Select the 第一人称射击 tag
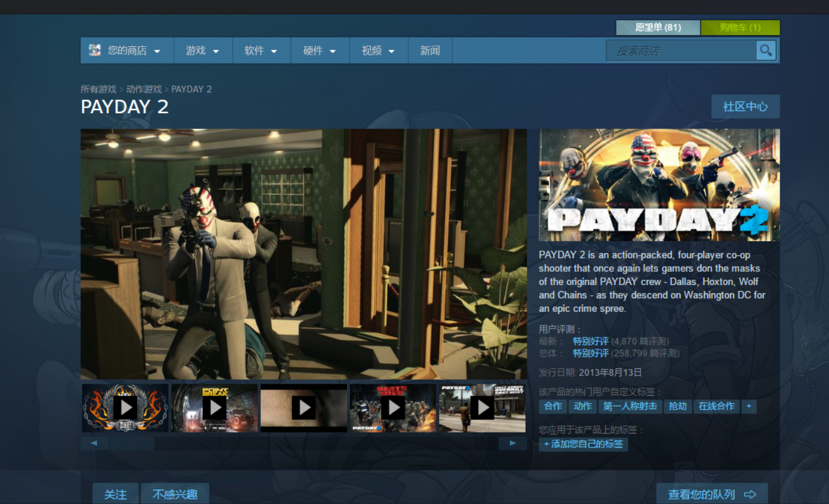 coord(630,406)
